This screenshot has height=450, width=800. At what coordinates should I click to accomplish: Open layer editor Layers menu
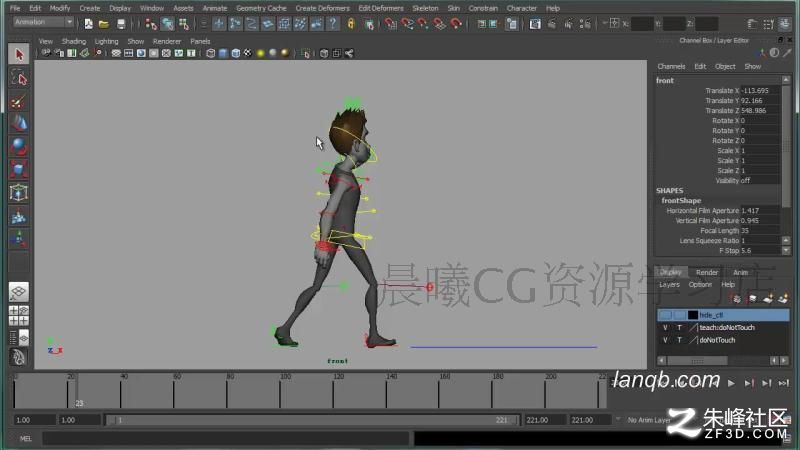coord(669,285)
